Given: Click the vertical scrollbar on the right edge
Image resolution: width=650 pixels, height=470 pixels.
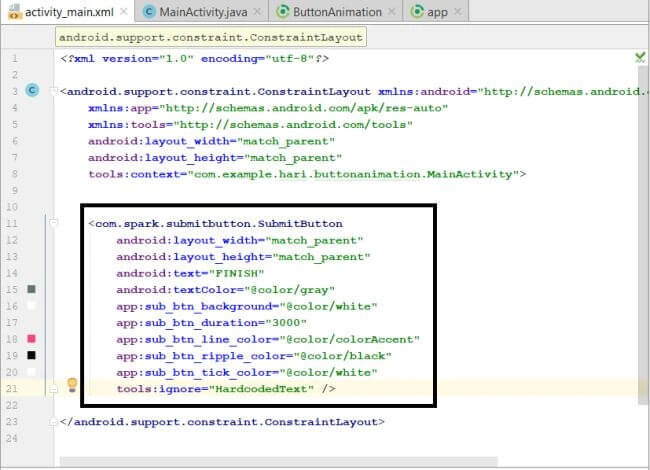Looking at the screenshot, I should [x=643, y=234].
